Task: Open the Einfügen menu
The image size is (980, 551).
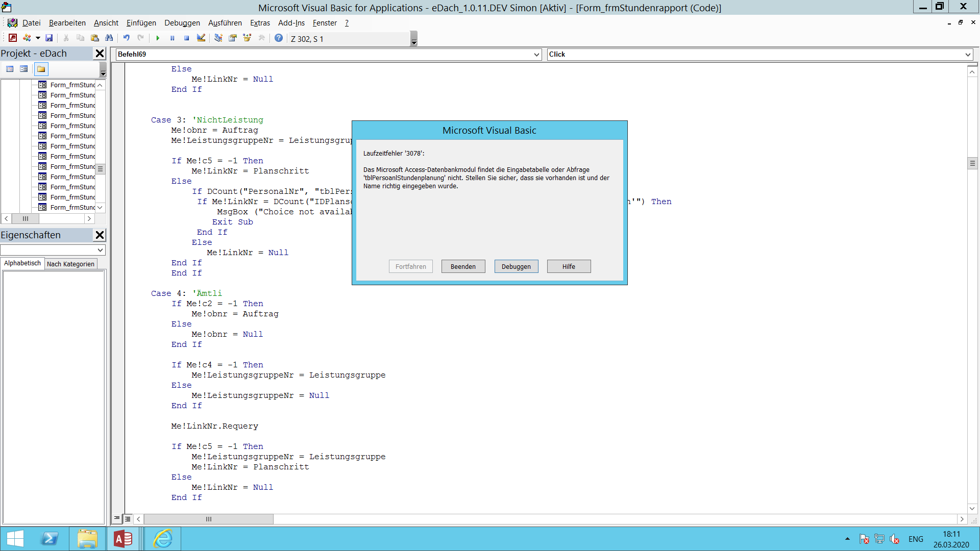Action: point(141,23)
